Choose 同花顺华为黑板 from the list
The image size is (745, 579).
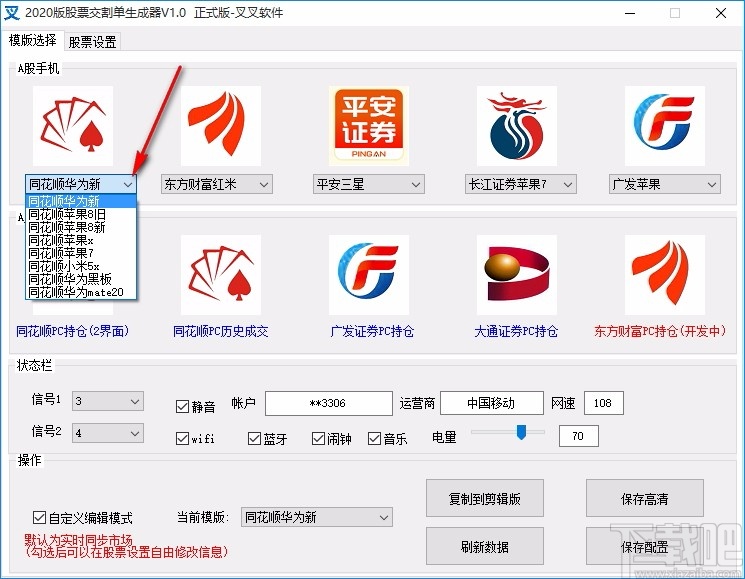(81, 279)
